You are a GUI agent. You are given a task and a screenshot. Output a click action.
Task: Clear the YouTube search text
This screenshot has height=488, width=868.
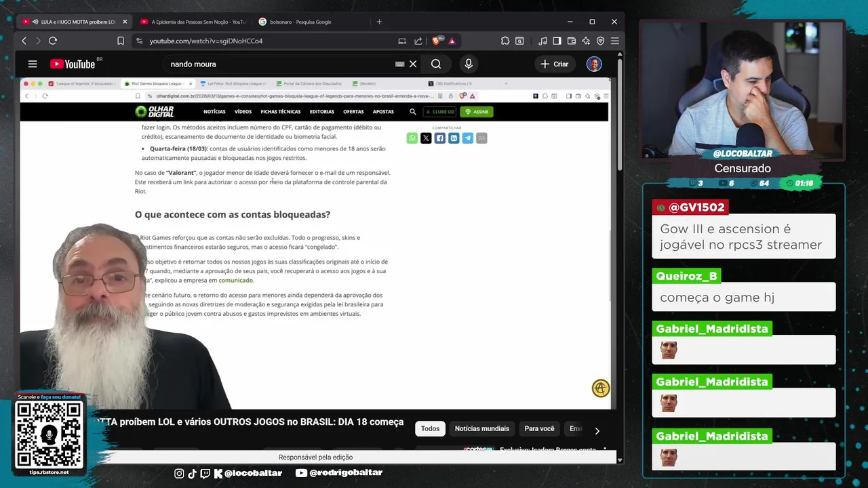pos(413,64)
